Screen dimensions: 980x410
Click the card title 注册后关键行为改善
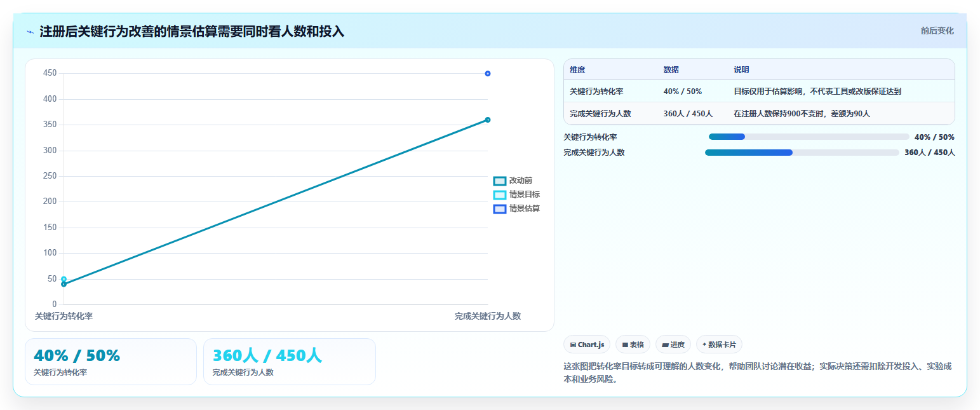pos(192,31)
